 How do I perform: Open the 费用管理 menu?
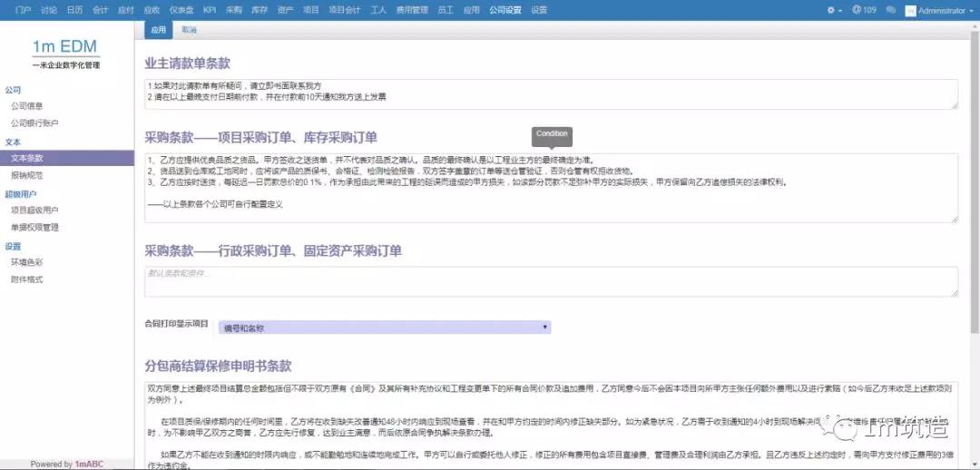tap(412, 10)
